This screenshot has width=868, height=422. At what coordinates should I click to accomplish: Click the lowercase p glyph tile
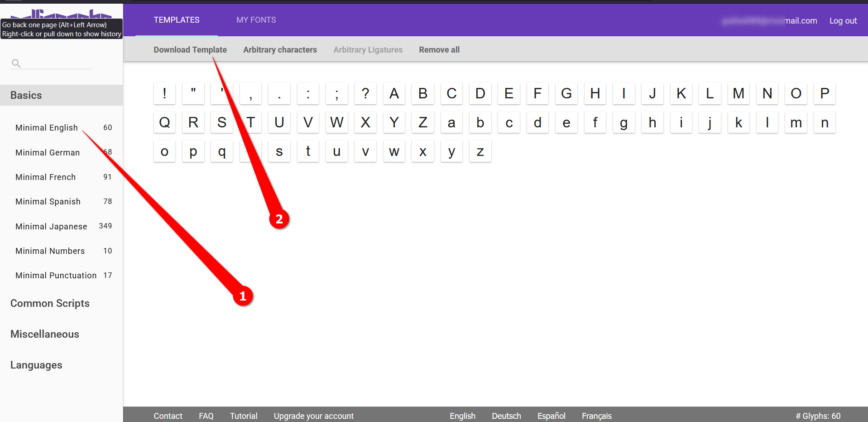tap(193, 151)
